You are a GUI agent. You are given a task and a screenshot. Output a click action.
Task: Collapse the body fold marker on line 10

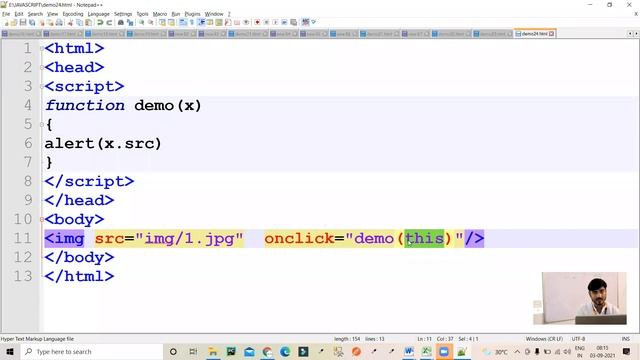click(x=42, y=219)
